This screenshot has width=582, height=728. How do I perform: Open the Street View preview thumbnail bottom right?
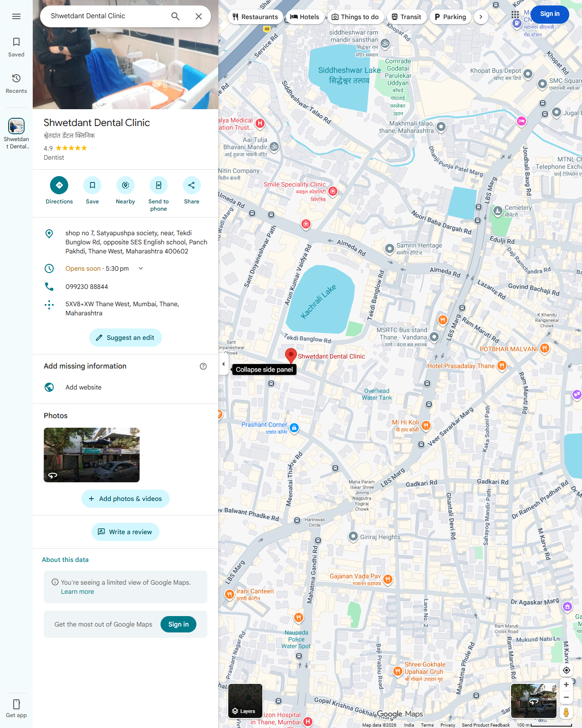(534, 701)
